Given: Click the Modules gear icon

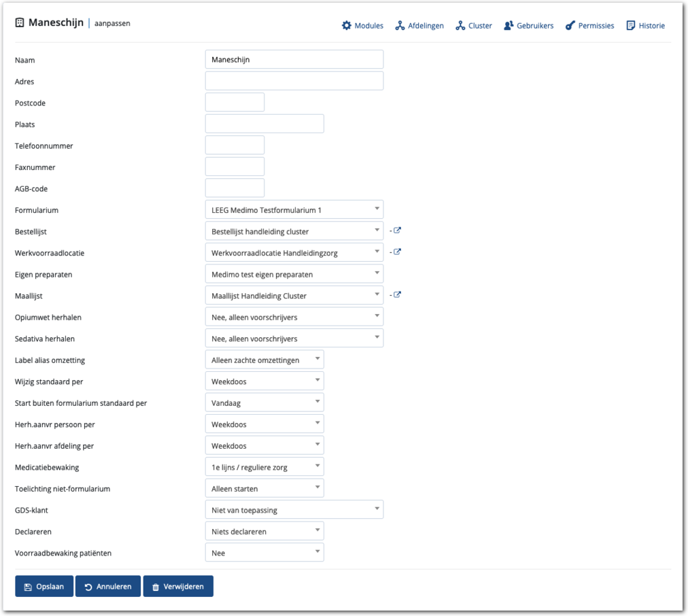Looking at the screenshot, I should 347,26.
